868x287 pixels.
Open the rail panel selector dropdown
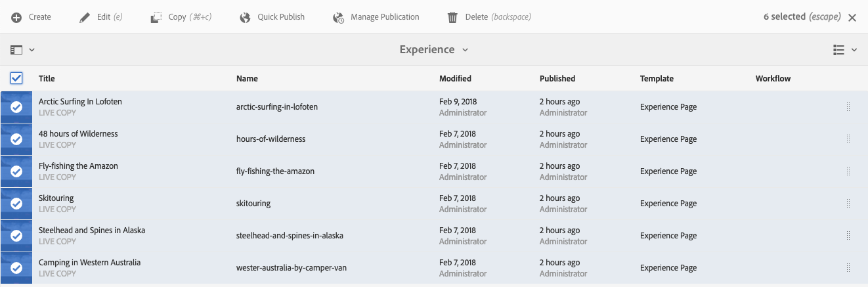[22, 49]
